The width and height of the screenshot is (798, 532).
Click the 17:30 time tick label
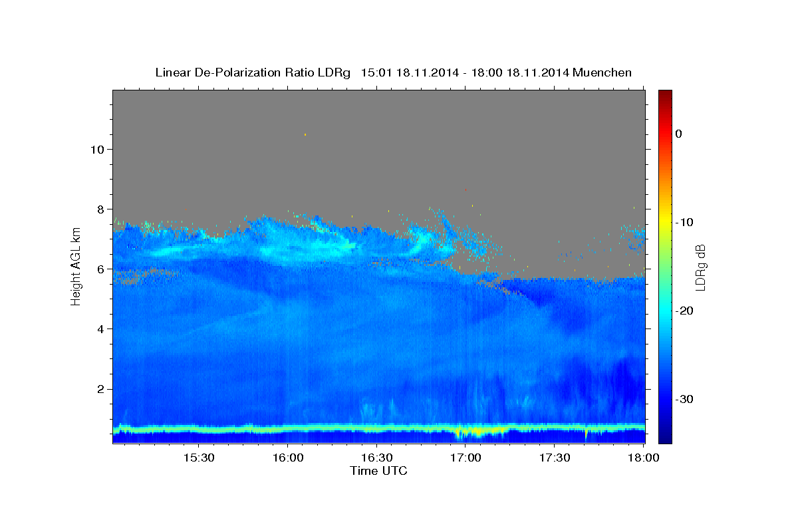click(555, 458)
